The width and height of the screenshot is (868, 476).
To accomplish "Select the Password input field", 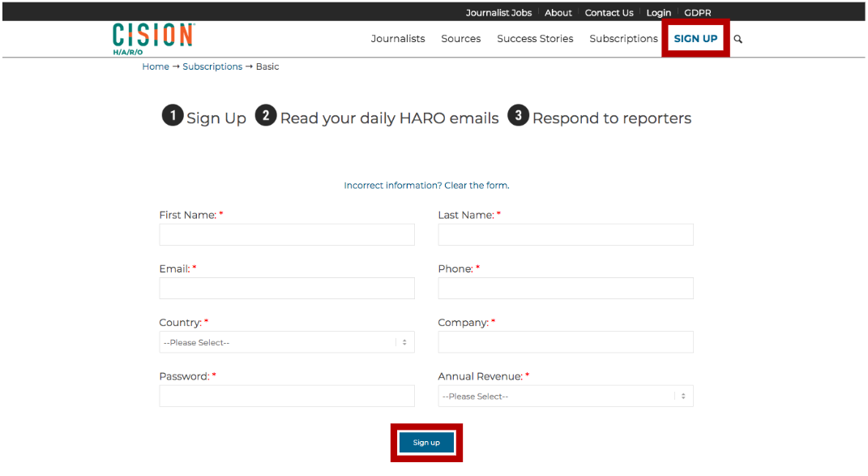I will (287, 397).
